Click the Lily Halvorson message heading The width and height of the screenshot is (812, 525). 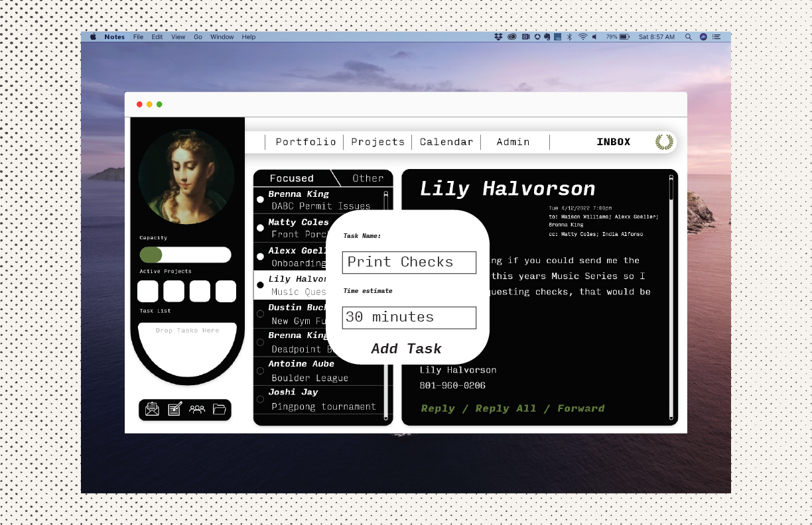coord(507,189)
